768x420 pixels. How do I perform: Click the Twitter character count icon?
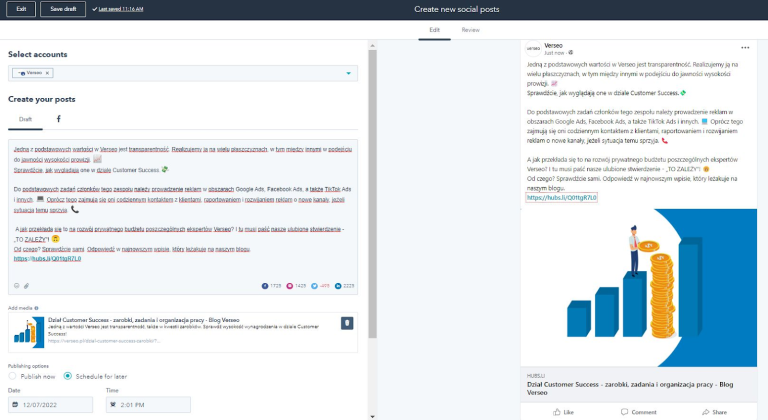click(x=314, y=286)
